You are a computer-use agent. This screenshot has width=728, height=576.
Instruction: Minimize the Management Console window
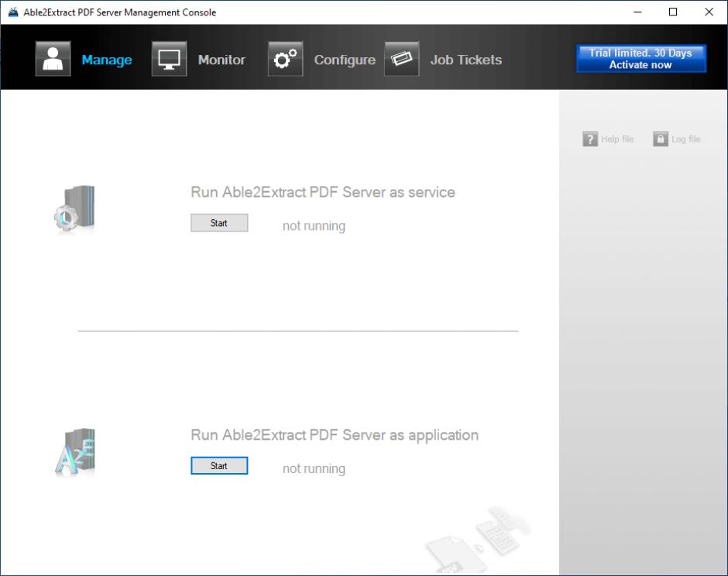tap(638, 12)
